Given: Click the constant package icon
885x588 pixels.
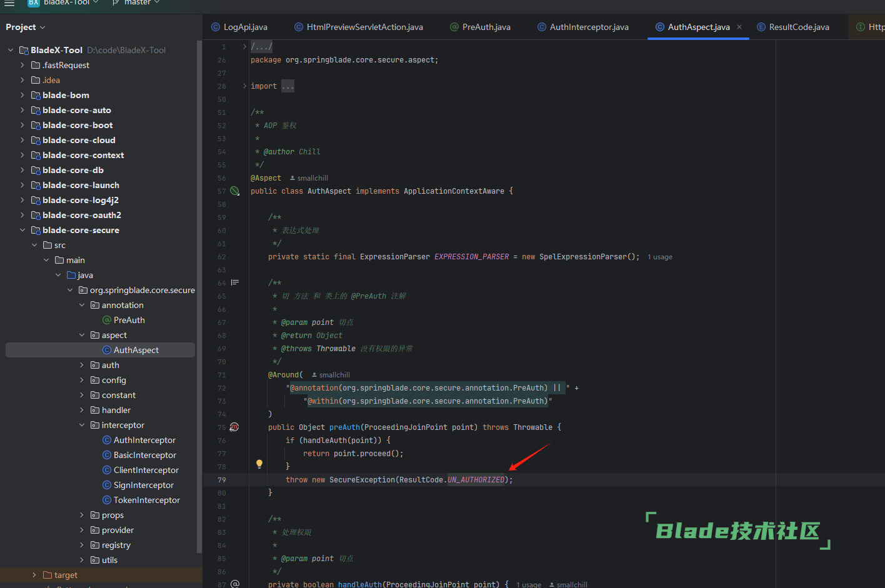Looking at the screenshot, I should 95,395.
